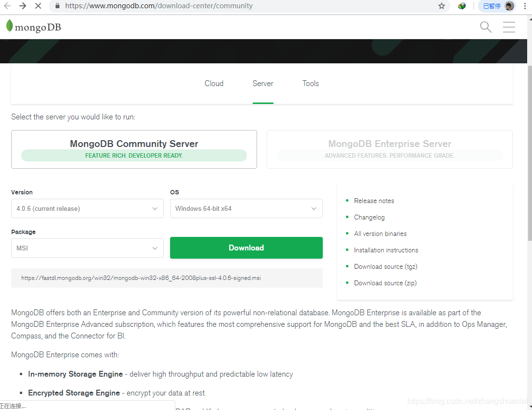Open All version binaries link

pos(380,234)
